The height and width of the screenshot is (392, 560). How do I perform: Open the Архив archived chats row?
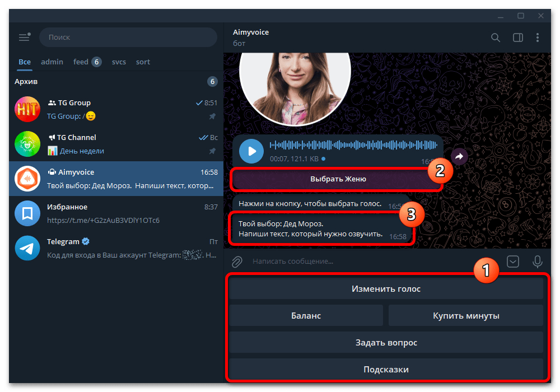tap(116, 81)
